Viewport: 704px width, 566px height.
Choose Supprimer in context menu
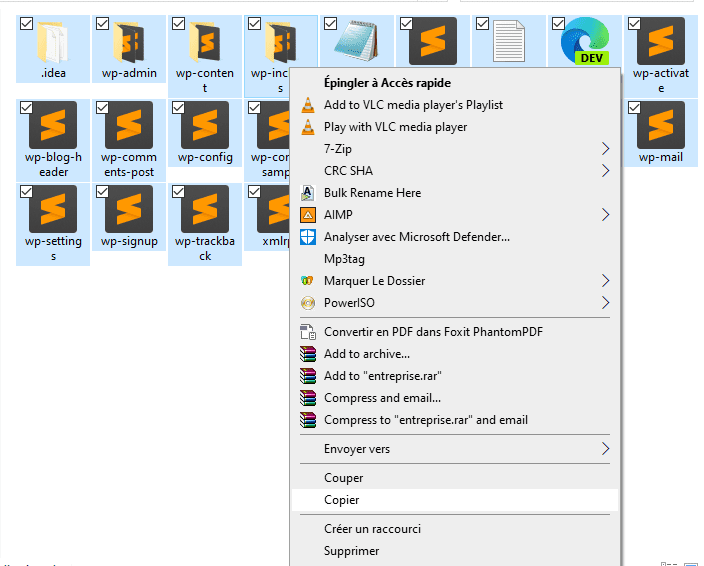[x=455, y=551]
